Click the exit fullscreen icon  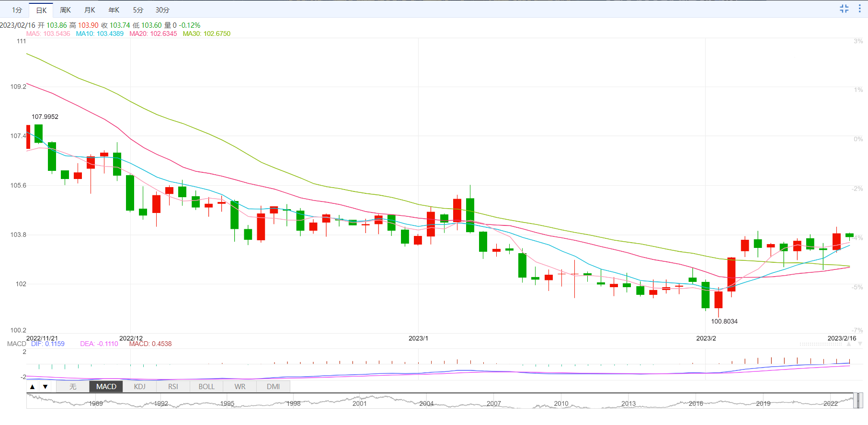(x=844, y=9)
